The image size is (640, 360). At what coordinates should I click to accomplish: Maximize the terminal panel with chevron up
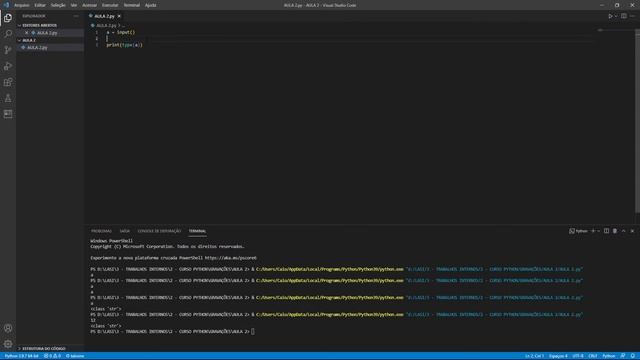(x=624, y=231)
